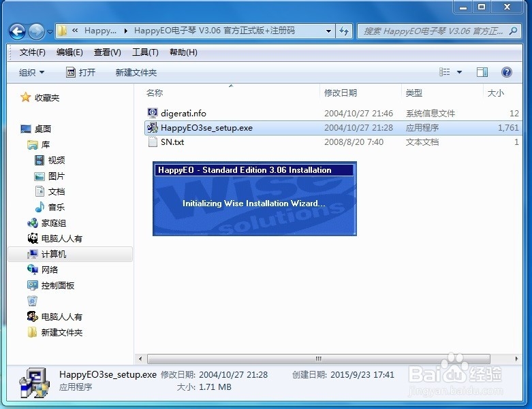This screenshot has width=532, height=409.
Task: Click the folder icon in the address bar
Action: (62, 31)
